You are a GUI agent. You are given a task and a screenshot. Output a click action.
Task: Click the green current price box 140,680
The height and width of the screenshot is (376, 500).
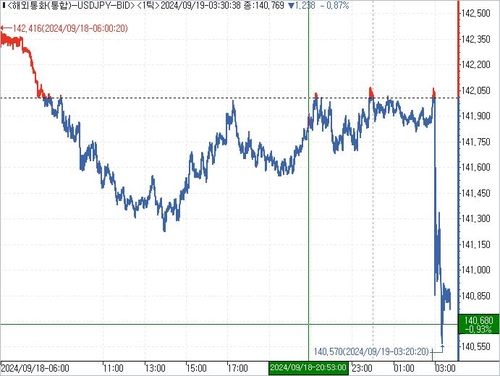click(x=479, y=324)
